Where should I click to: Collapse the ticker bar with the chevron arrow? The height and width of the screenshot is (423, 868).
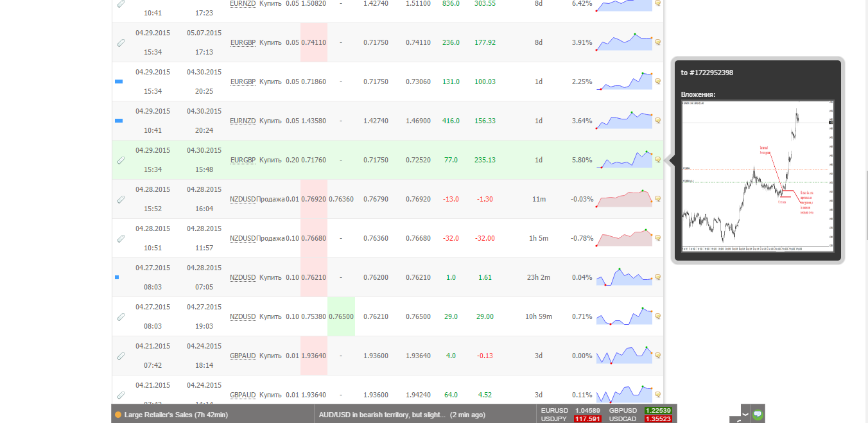coord(745,414)
